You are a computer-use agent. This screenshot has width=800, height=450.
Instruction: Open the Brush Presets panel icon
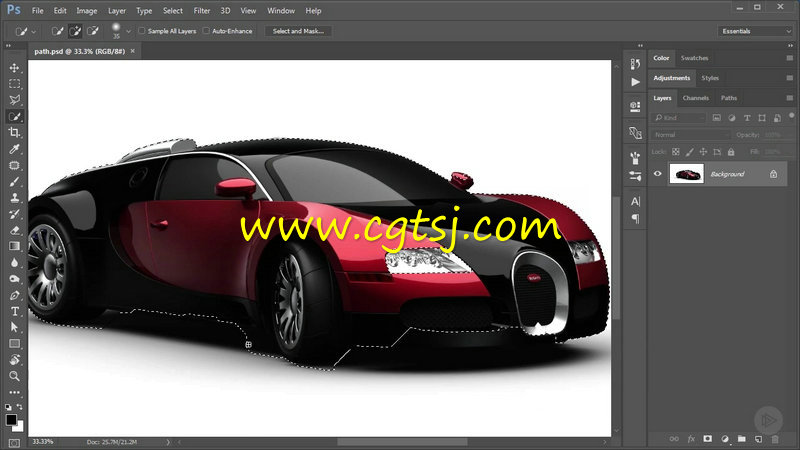pyautogui.click(x=635, y=176)
